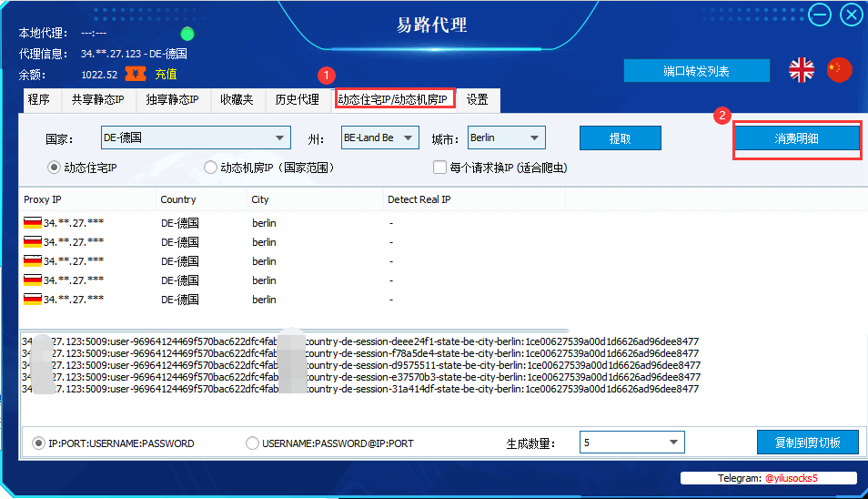Open the Berlin city dropdown

point(507,137)
